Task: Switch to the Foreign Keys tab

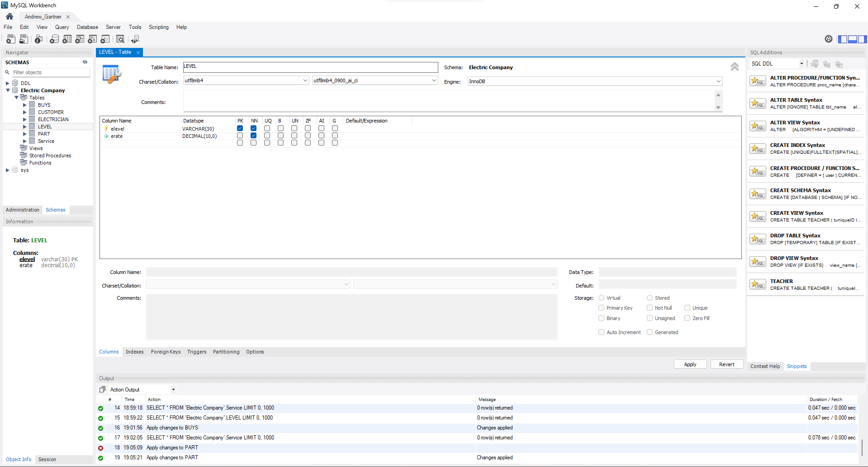Action: pyautogui.click(x=166, y=352)
